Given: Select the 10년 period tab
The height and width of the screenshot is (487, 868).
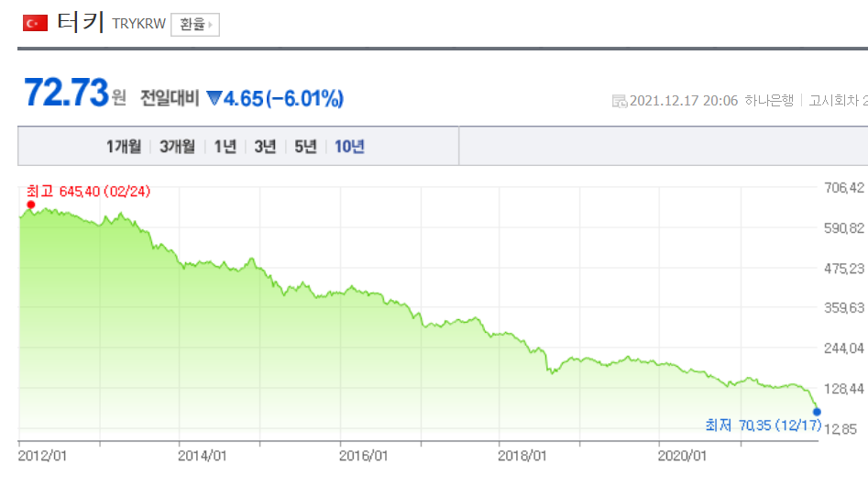Looking at the screenshot, I should 349,147.
